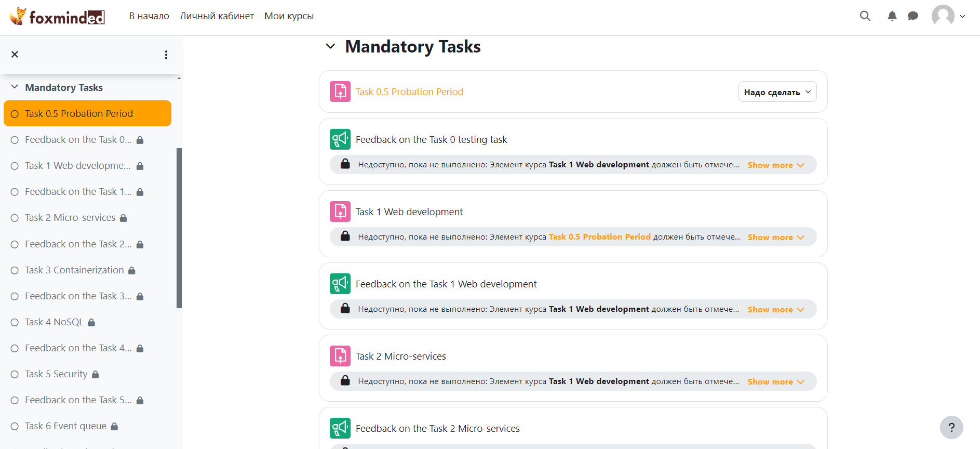
Task: Open the sidebar three-dots options menu
Action: click(166, 55)
